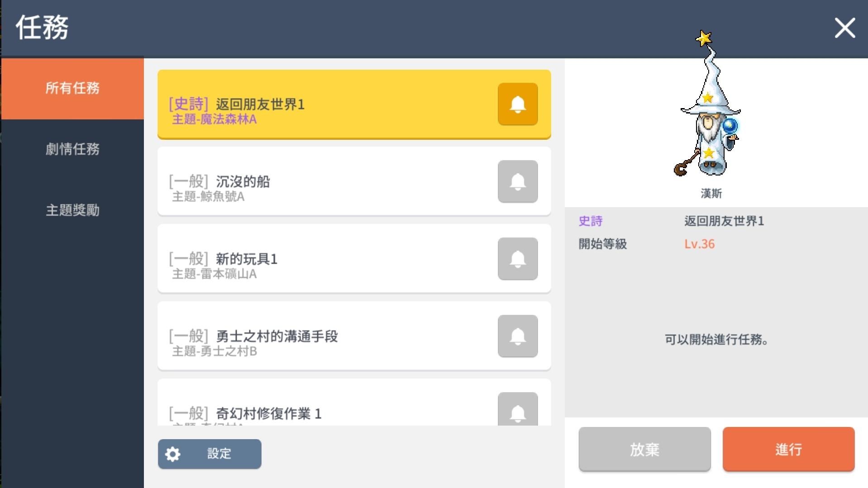This screenshot has width=868, height=488.
Task: Click the Lv.36 start level text
Action: click(x=700, y=244)
